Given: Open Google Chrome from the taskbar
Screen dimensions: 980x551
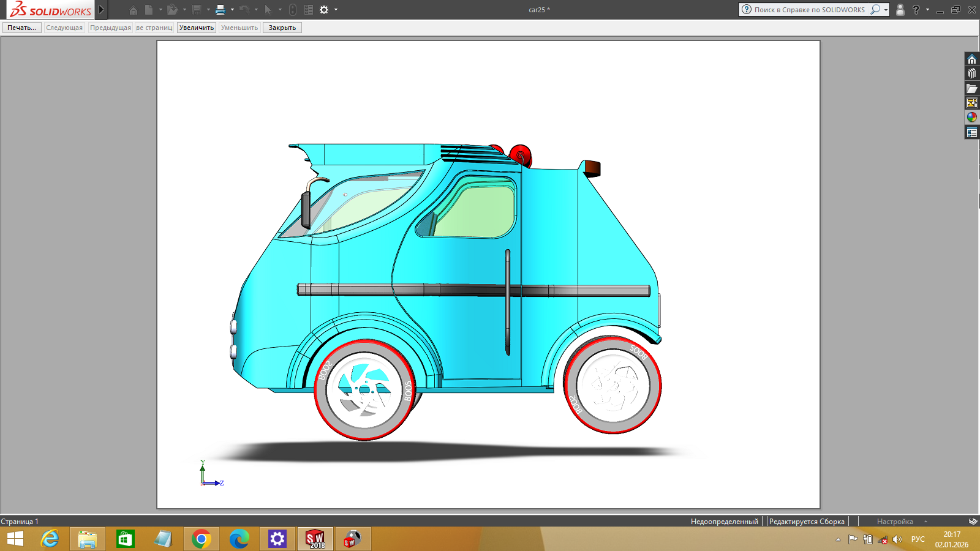Looking at the screenshot, I should (201, 539).
